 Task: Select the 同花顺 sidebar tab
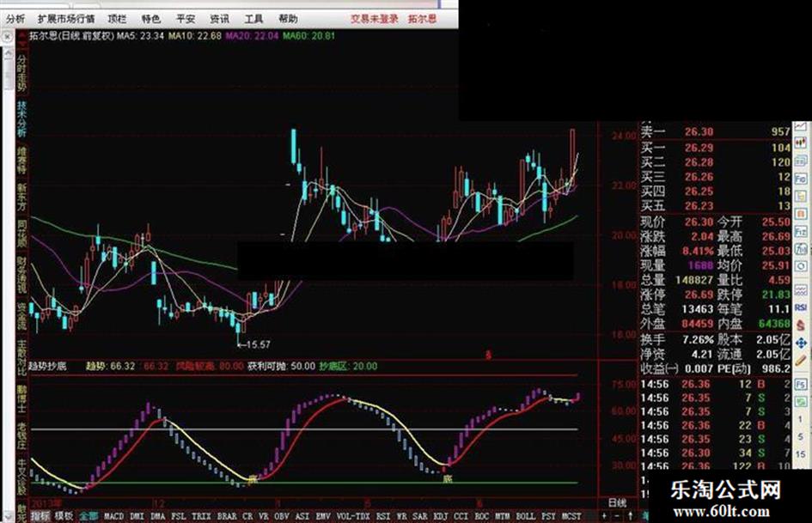(21, 234)
